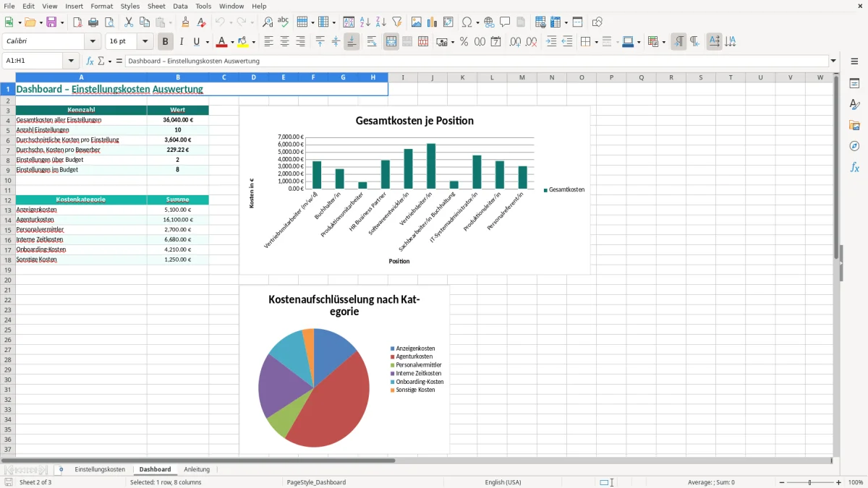
Task: Activate Clone Formatting paintbrush
Action: point(185,22)
